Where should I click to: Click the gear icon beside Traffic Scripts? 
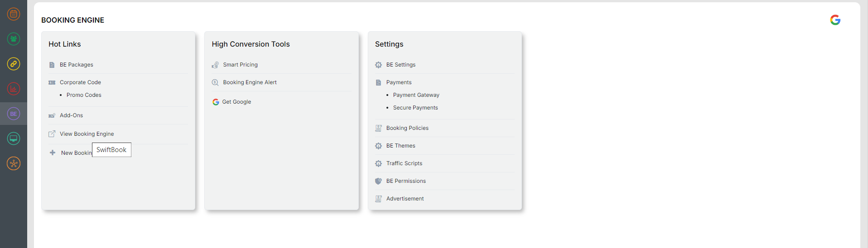378,163
